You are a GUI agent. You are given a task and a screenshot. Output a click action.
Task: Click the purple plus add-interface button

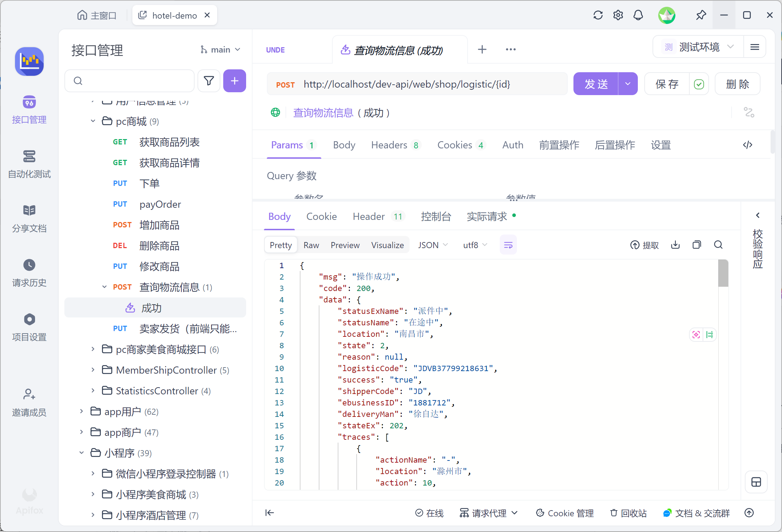pos(234,81)
